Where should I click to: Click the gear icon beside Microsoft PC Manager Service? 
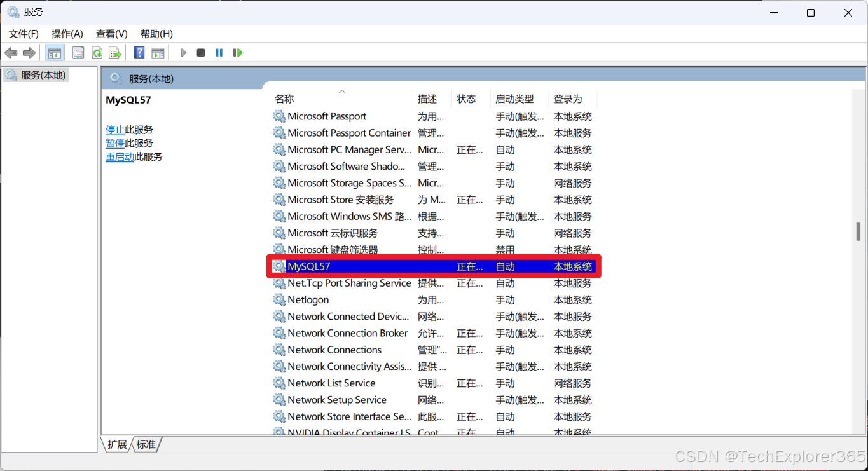[x=279, y=149]
